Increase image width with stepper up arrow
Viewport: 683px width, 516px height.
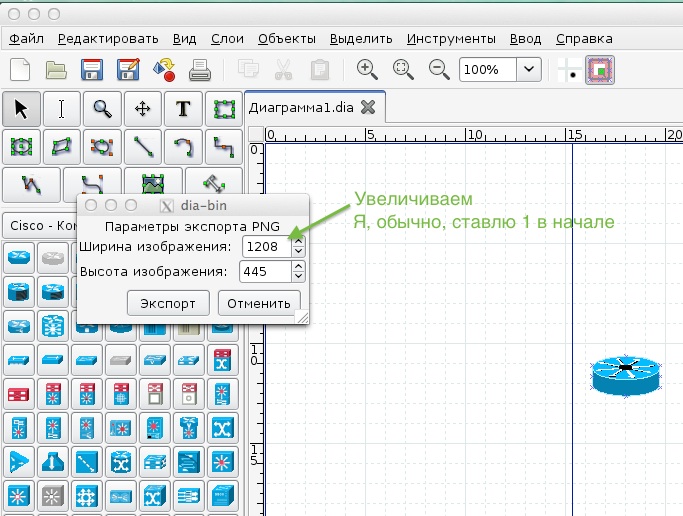(298, 241)
